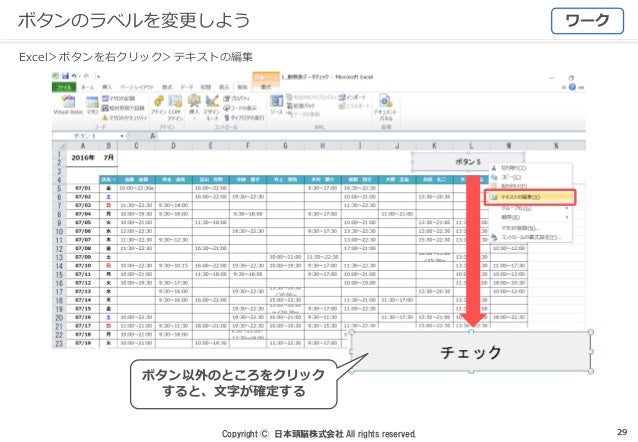Click the select-all corner of the sheet
The height and width of the screenshot is (442, 638).
point(59,145)
